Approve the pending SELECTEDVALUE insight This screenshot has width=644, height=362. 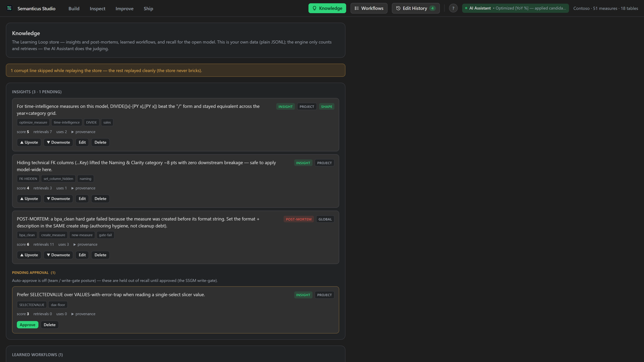pyautogui.click(x=27, y=325)
